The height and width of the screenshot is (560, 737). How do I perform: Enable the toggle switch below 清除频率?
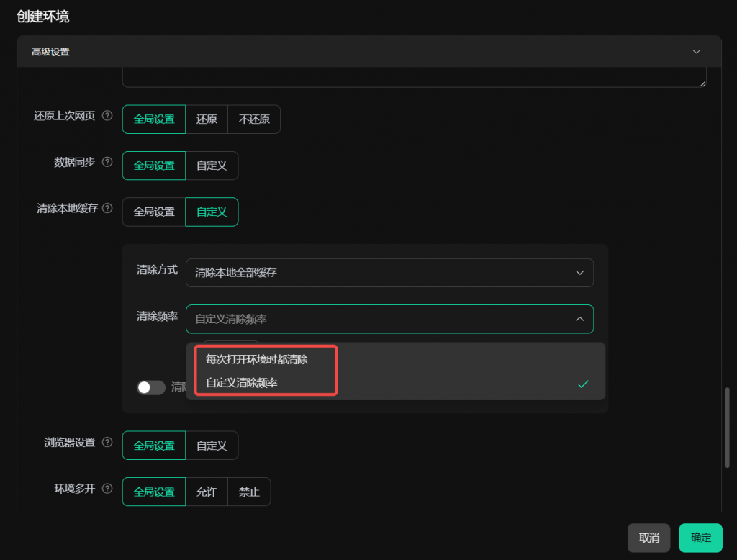151,387
